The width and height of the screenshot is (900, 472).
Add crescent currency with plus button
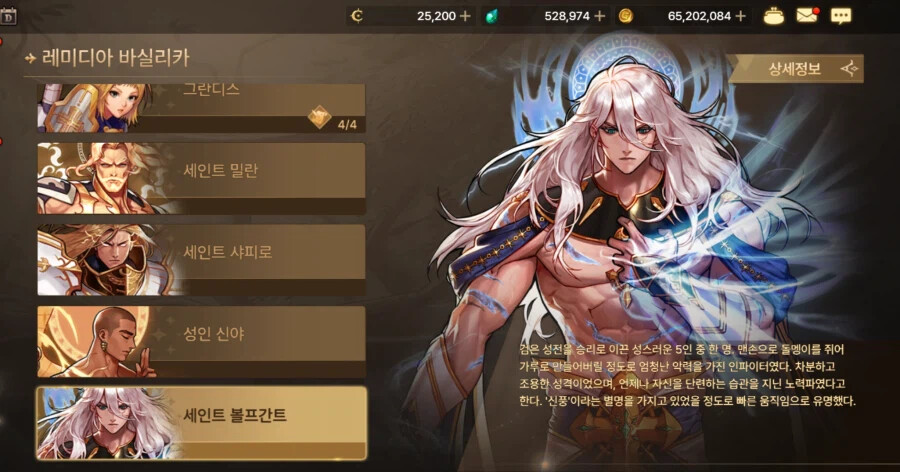click(x=465, y=16)
